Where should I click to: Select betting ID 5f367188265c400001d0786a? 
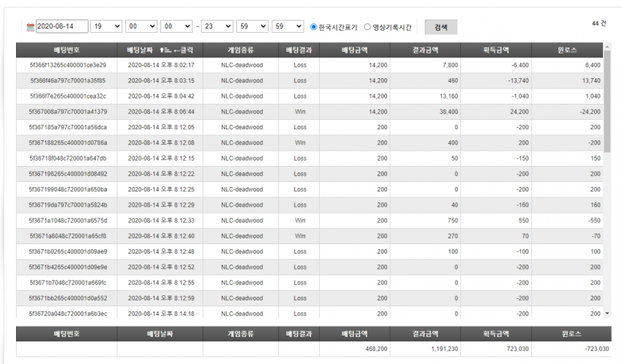click(68, 143)
